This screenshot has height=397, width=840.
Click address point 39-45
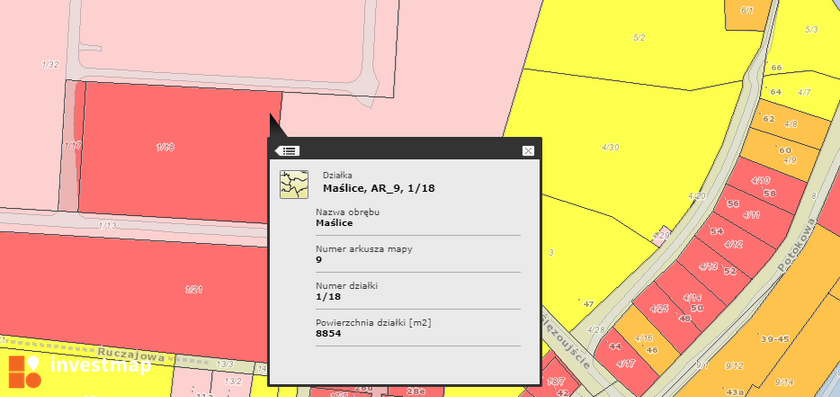tap(775, 339)
